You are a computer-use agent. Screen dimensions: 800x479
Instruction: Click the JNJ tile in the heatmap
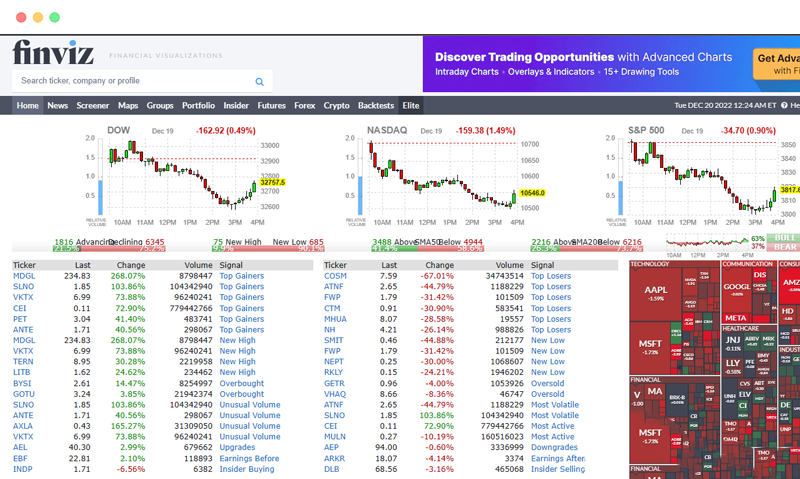[x=733, y=343]
